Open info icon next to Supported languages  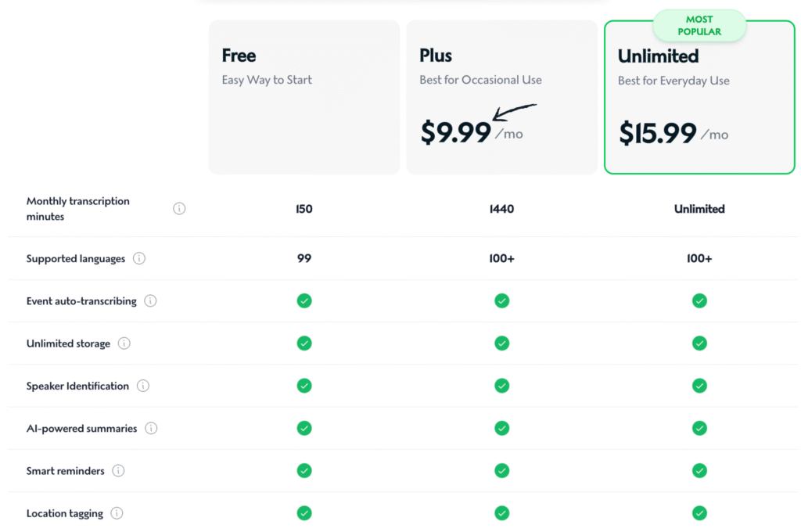(x=139, y=258)
